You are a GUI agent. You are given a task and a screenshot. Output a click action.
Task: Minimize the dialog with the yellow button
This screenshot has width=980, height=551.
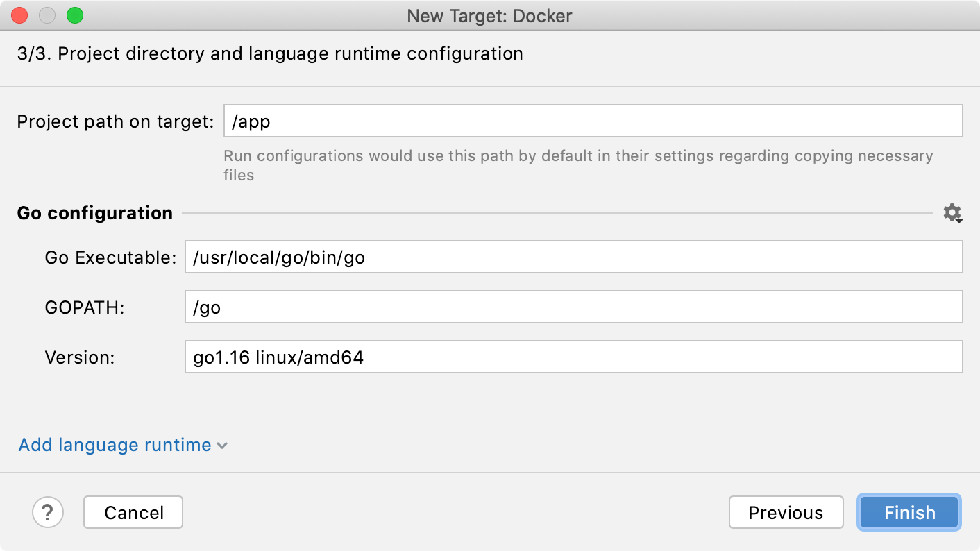pyautogui.click(x=47, y=15)
